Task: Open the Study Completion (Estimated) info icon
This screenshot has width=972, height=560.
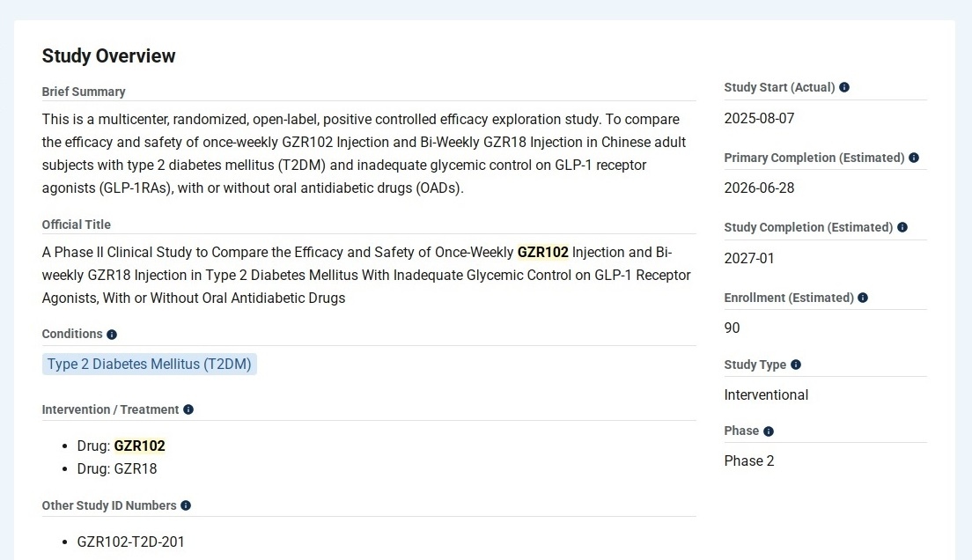Action: coord(902,227)
